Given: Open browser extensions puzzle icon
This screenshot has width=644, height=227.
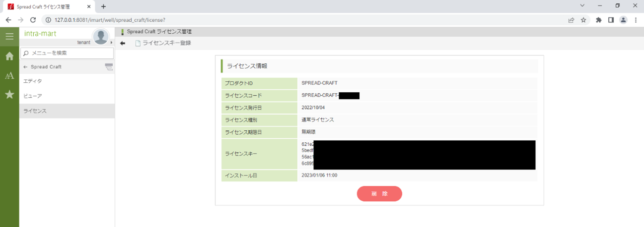Looking at the screenshot, I should point(598,20).
